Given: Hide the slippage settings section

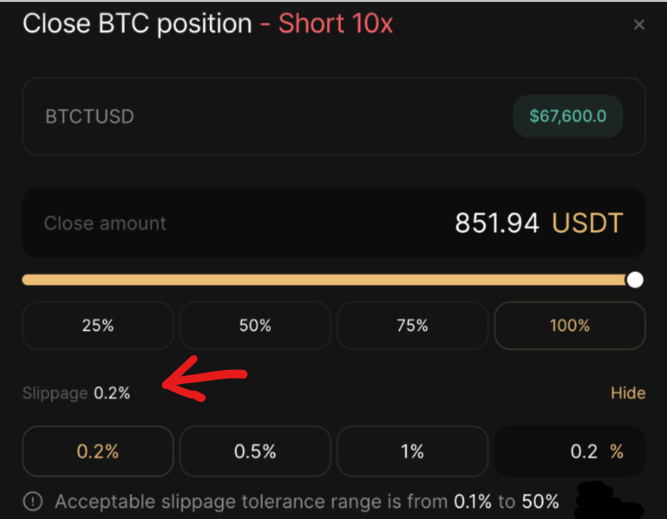Looking at the screenshot, I should click(x=628, y=393).
